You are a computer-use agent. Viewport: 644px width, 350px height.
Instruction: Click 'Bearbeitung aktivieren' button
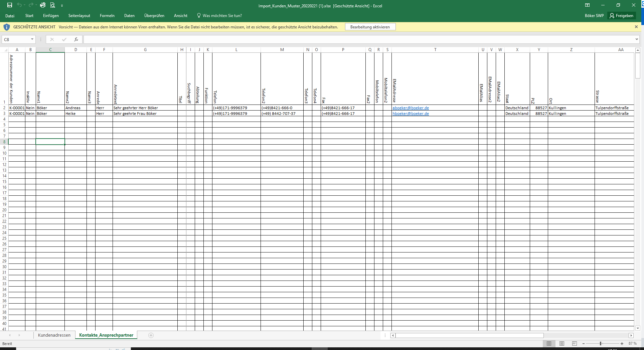coord(370,27)
